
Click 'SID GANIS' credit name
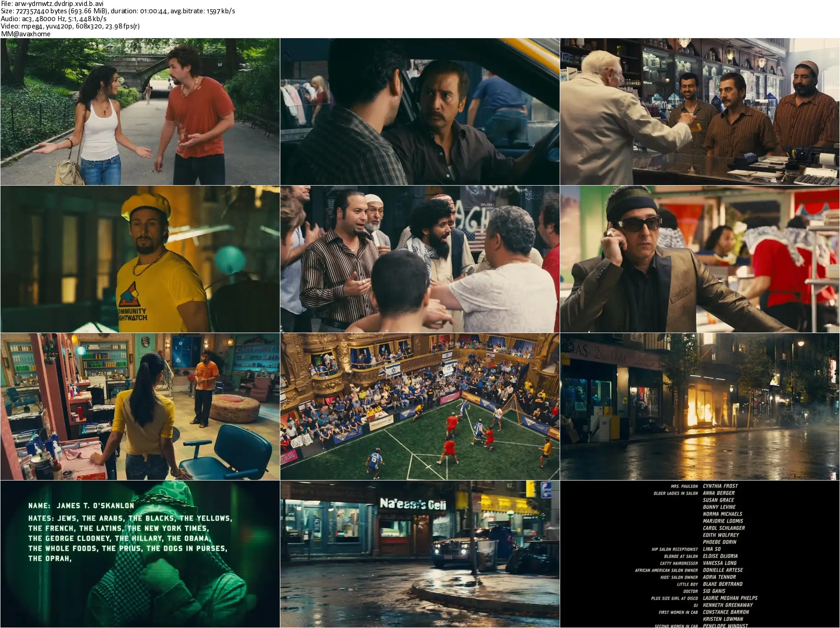714,591
